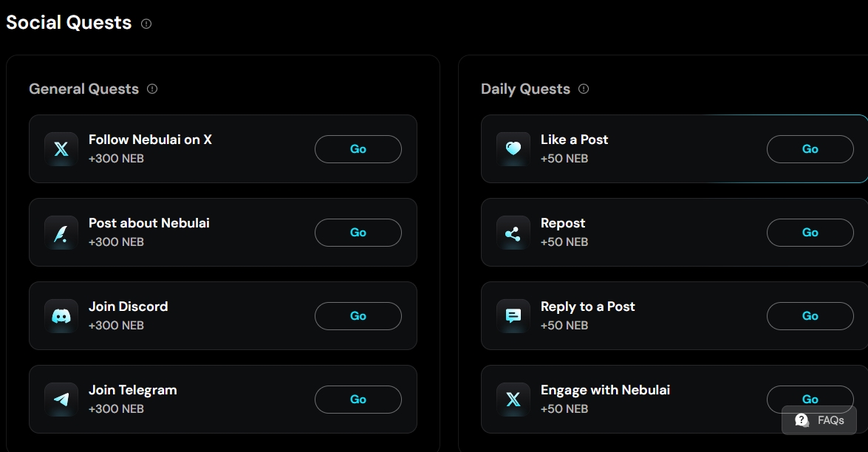Start the Reply to a Post quest

click(810, 316)
